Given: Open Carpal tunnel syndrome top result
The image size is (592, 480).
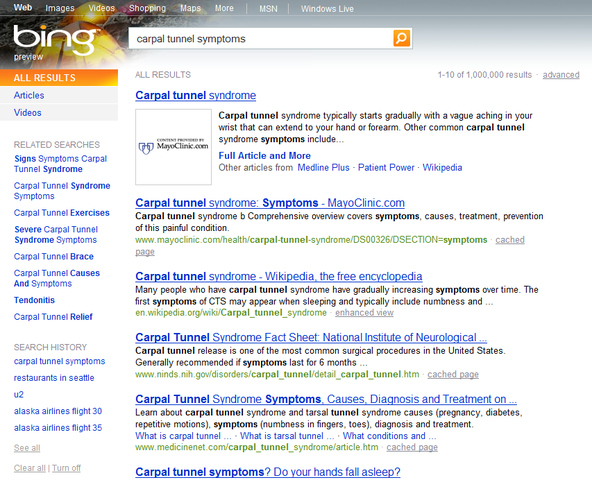Looking at the screenshot, I should tap(196, 95).
